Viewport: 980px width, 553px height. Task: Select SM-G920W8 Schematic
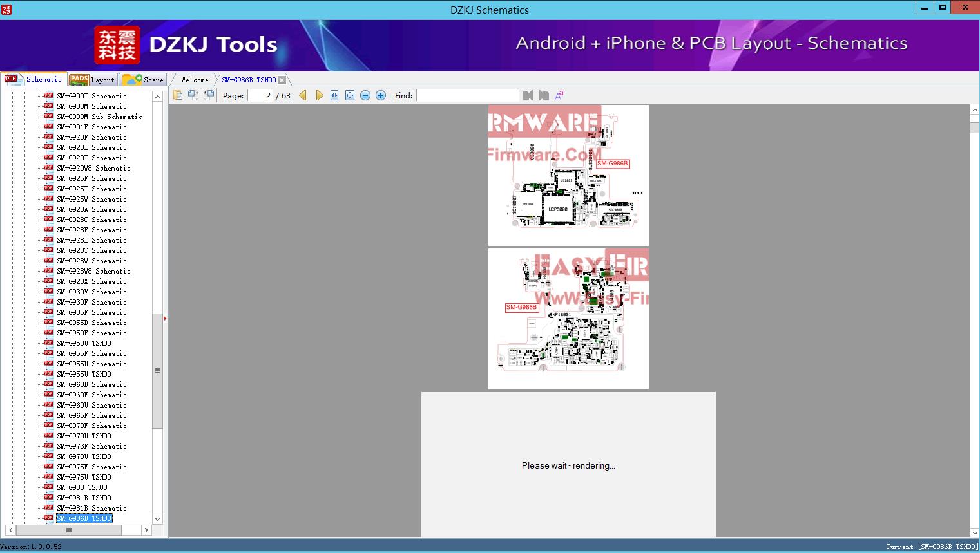coord(93,168)
